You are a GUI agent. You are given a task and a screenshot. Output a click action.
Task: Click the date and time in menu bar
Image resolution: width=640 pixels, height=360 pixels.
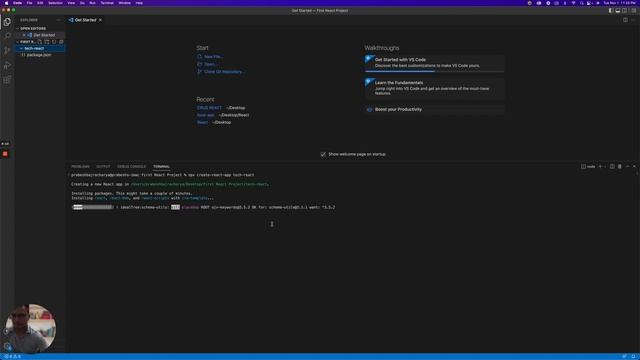[620, 3]
